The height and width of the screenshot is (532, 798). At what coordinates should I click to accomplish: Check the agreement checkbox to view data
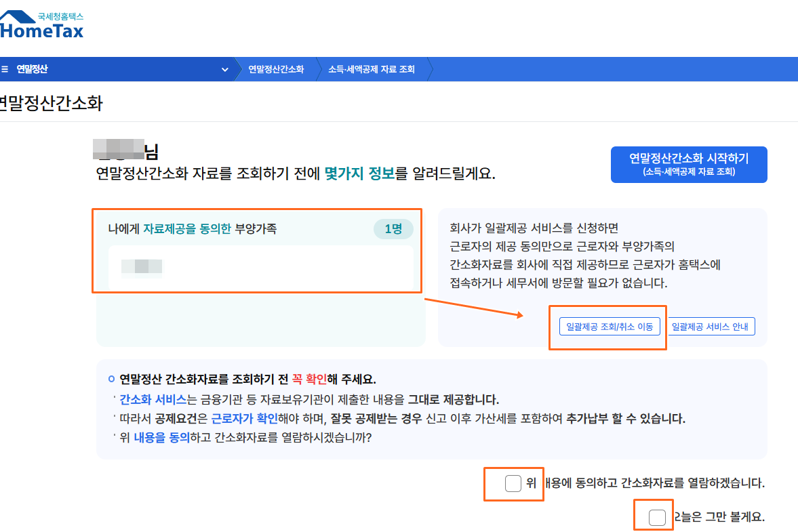tap(513, 484)
